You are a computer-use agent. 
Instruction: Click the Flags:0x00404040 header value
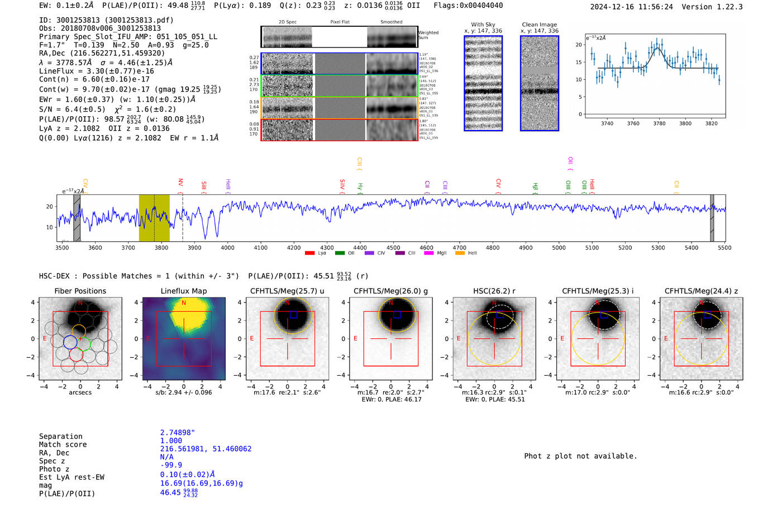[x=468, y=5]
